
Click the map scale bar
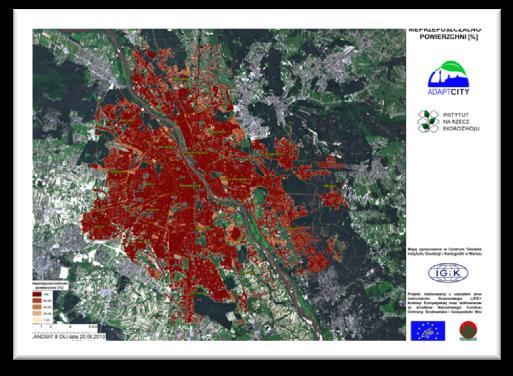coord(65,327)
